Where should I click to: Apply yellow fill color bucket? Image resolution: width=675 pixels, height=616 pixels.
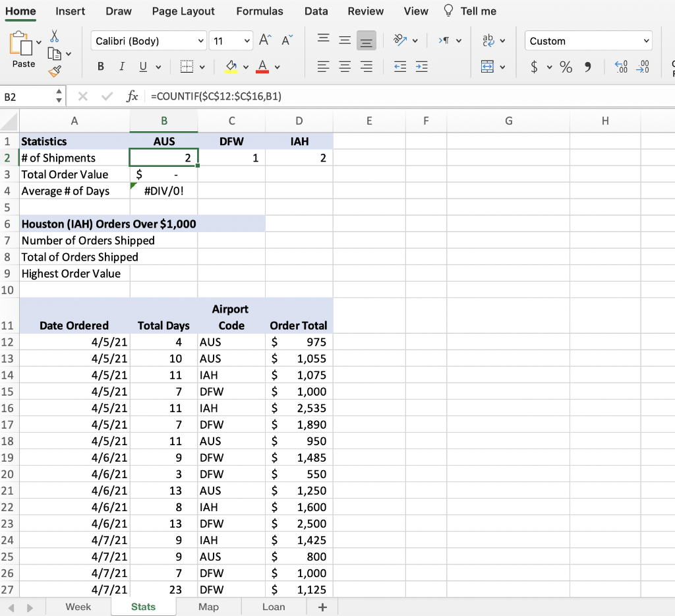(231, 67)
